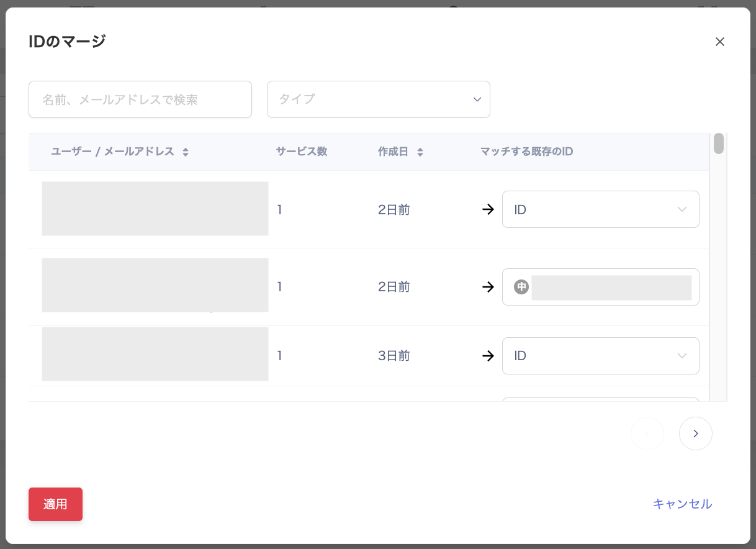Open the タイプ dropdown
The image size is (756, 549).
379,99
